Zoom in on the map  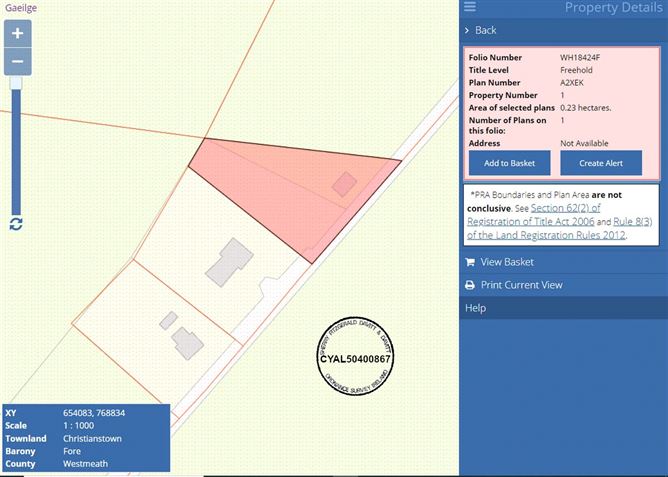pos(18,33)
